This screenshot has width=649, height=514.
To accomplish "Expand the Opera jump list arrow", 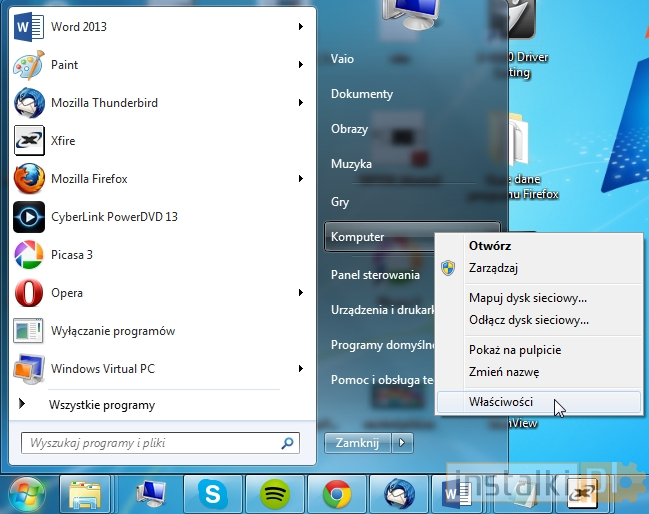I will pyautogui.click(x=301, y=293).
